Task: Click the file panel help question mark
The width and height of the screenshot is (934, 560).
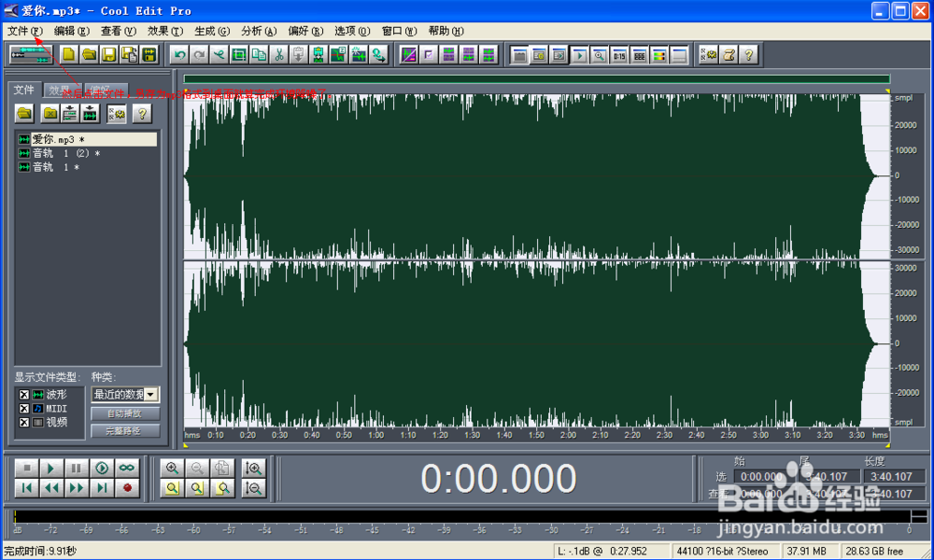Action: click(142, 113)
